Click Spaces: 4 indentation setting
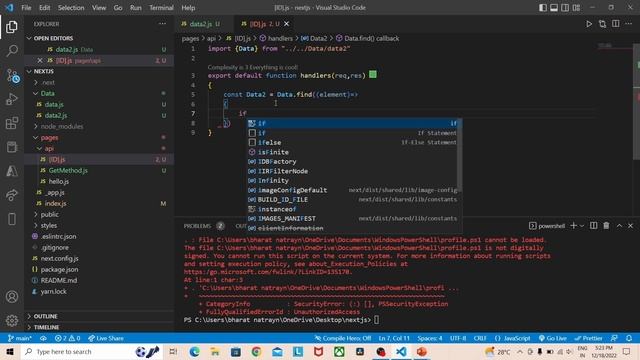The image size is (640, 360). (x=429, y=338)
